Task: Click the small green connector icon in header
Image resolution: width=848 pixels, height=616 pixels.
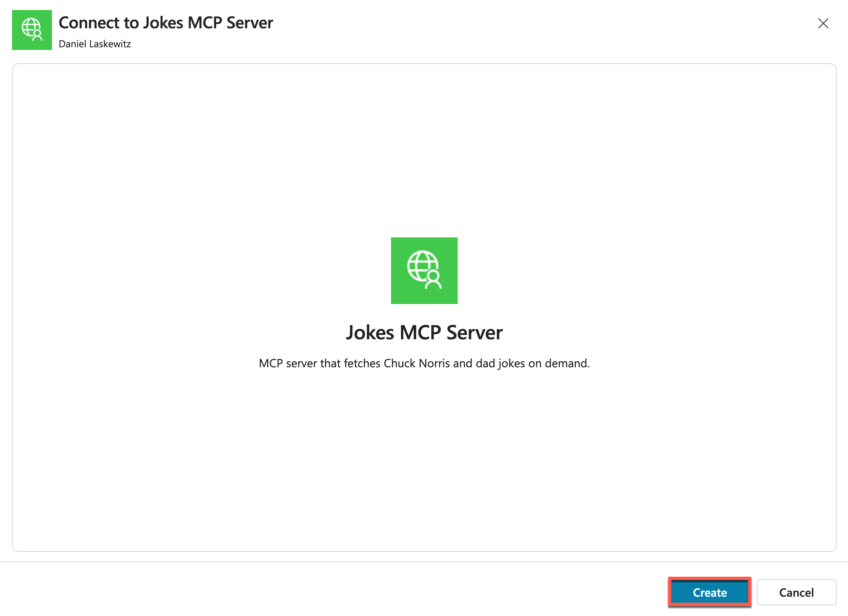Action: point(32,30)
